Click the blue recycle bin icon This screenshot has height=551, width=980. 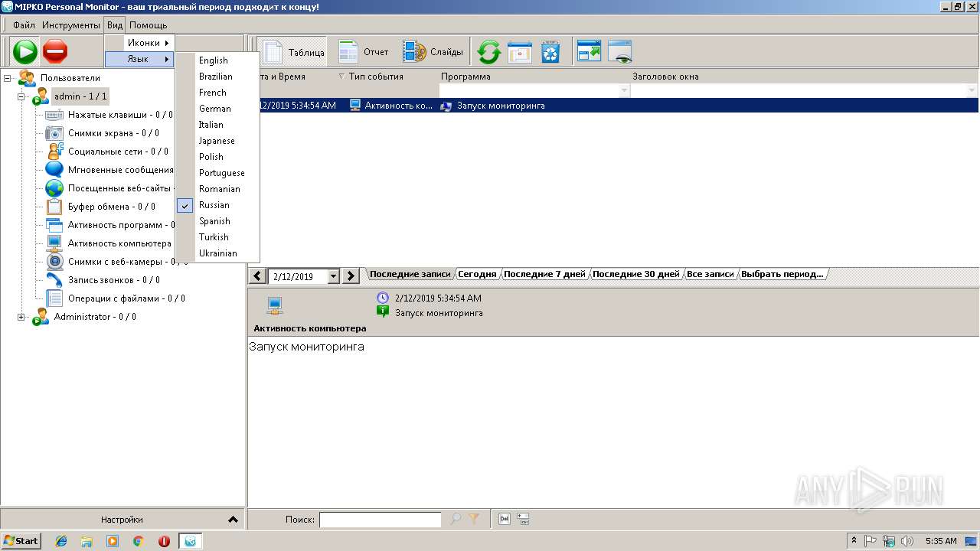[550, 52]
